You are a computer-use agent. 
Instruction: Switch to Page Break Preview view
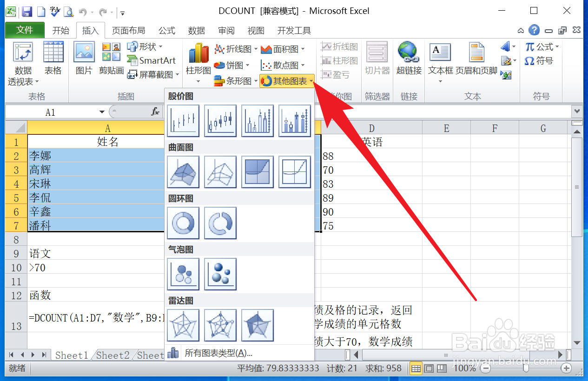(x=441, y=368)
